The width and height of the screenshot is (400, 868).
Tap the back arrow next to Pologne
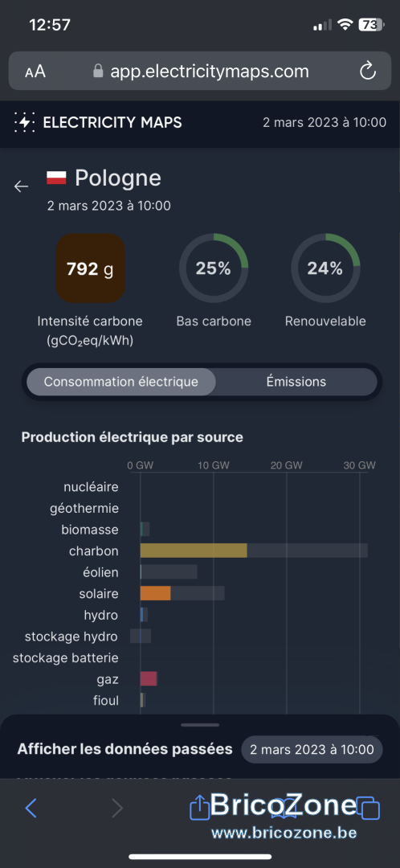(21, 186)
